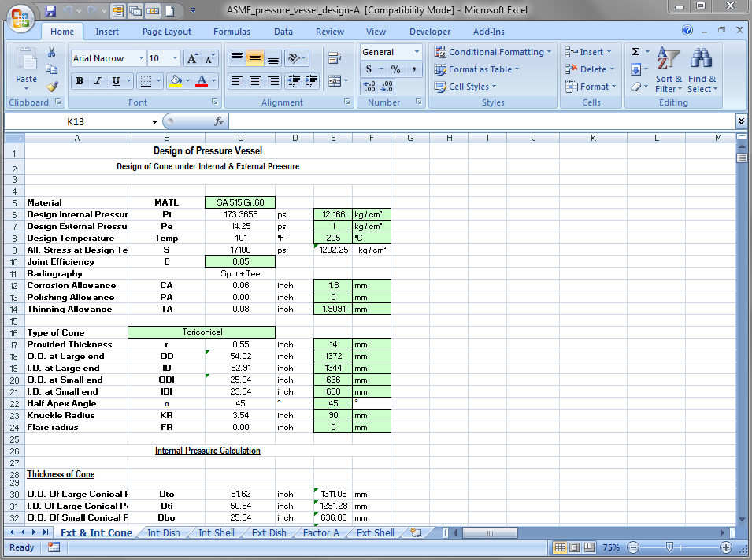
Task: Open the Conditional Formatting dropdown
Action: [493, 51]
